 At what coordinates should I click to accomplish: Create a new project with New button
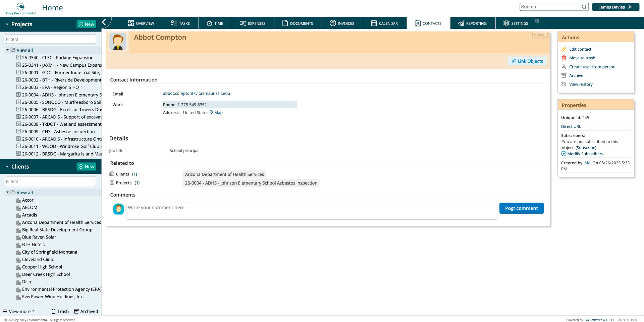pyautogui.click(x=87, y=24)
